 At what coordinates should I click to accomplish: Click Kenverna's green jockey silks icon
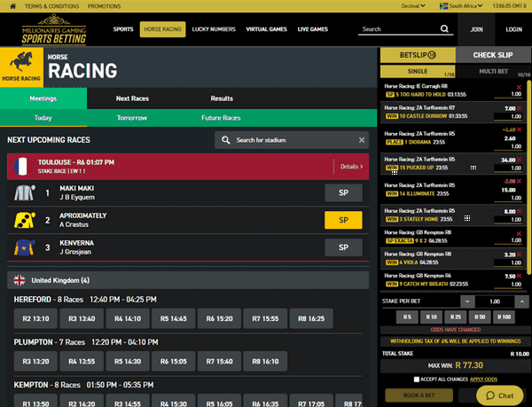pyautogui.click(x=24, y=247)
